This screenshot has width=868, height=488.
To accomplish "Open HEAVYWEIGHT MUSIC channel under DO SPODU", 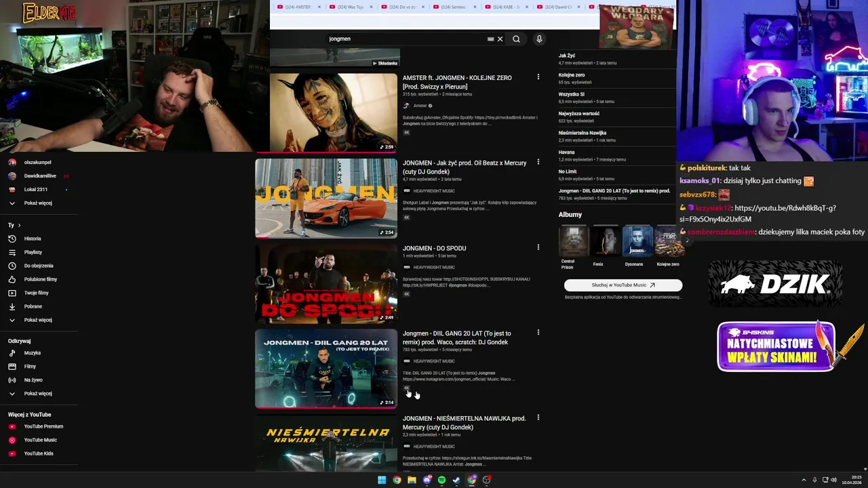I will click(434, 267).
